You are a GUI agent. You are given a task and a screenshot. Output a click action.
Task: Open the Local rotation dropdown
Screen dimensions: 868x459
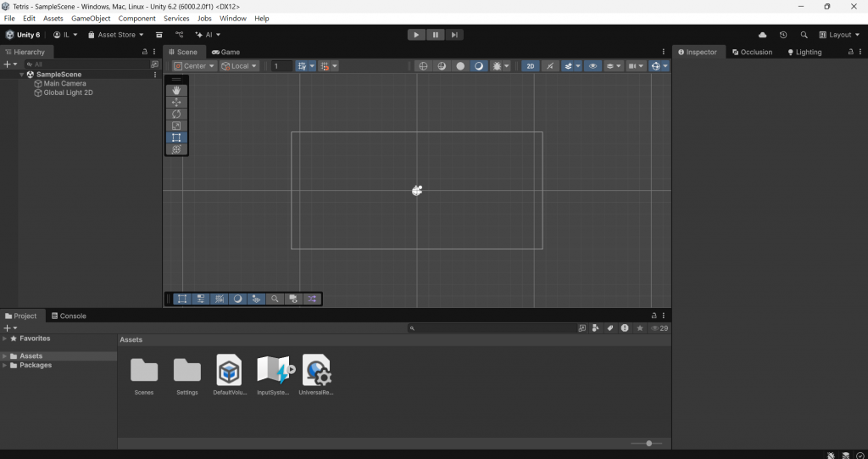click(239, 66)
